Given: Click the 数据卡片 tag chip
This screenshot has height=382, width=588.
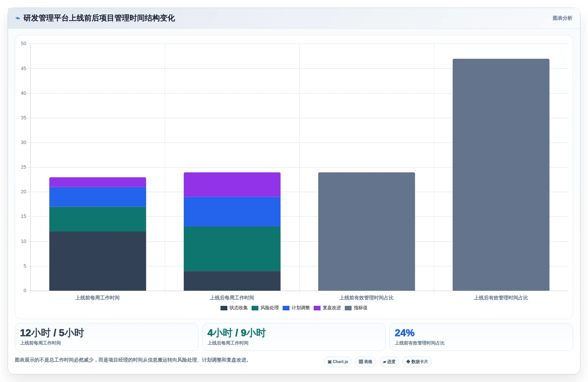Looking at the screenshot, I should coord(417,362).
